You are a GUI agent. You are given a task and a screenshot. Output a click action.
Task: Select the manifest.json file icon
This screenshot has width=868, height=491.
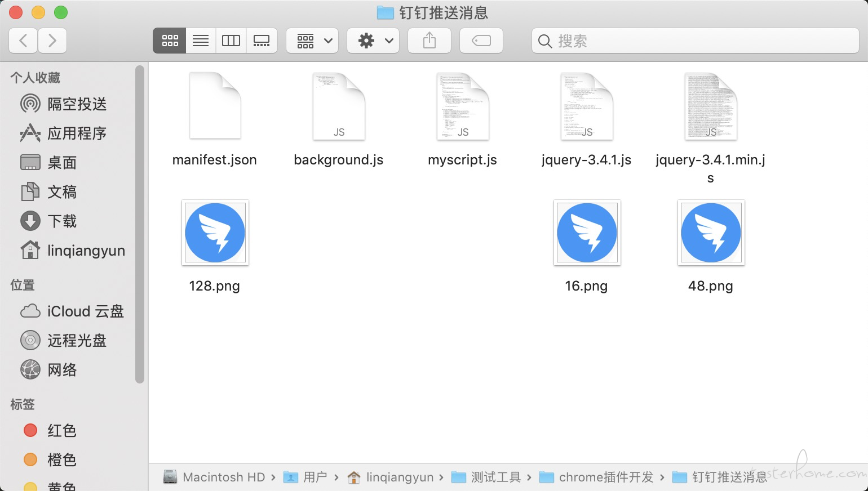pyautogui.click(x=215, y=106)
